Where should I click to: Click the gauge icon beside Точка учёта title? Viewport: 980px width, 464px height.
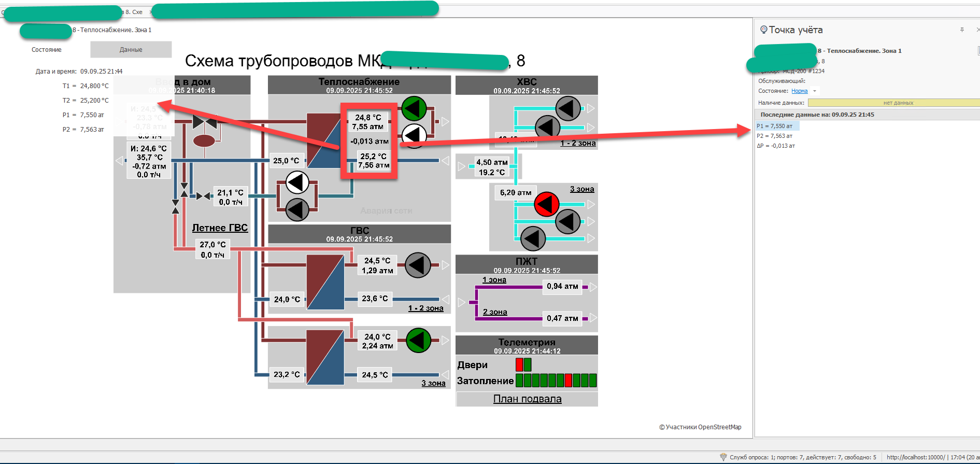pos(763,30)
